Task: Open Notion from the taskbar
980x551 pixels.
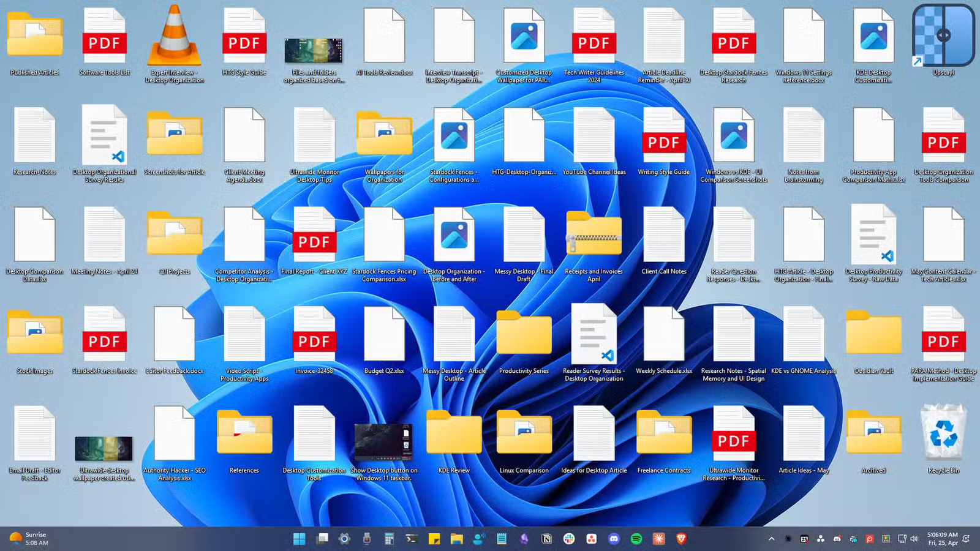Action: click(547, 539)
